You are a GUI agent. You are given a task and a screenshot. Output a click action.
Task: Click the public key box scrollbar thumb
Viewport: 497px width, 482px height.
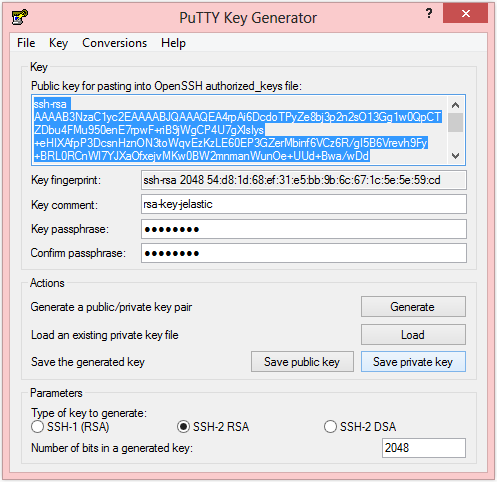point(455,122)
